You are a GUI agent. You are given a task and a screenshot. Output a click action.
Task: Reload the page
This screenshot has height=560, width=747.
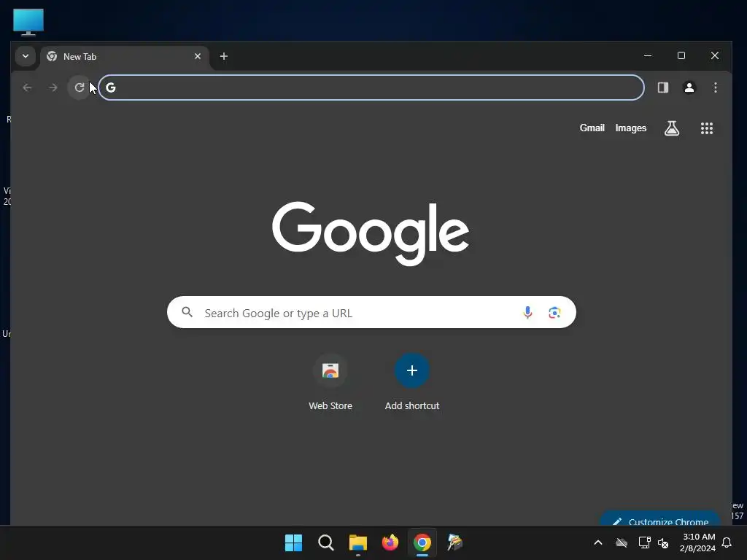[x=79, y=87]
